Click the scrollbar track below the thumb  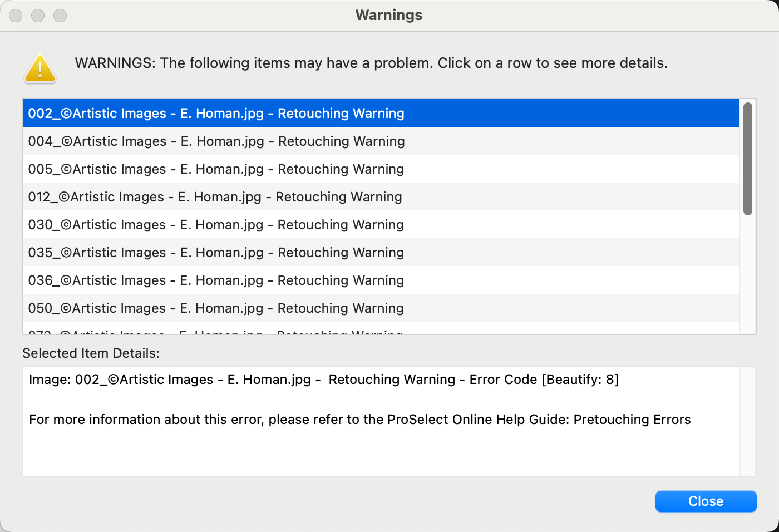[x=748, y=273]
